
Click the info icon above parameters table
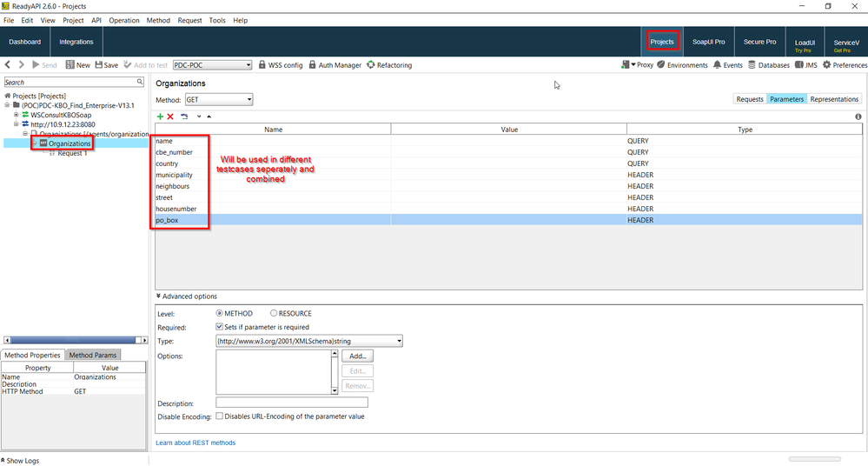pos(858,116)
